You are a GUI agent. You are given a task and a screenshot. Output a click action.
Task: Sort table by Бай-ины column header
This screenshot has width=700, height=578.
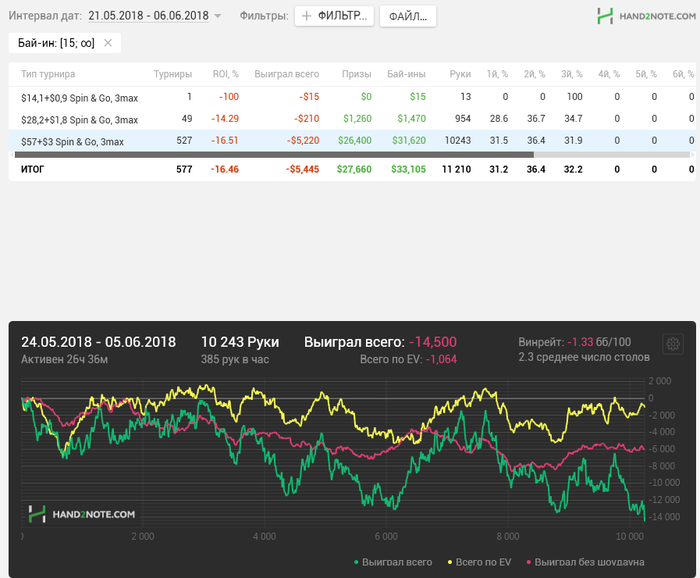(406, 74)
